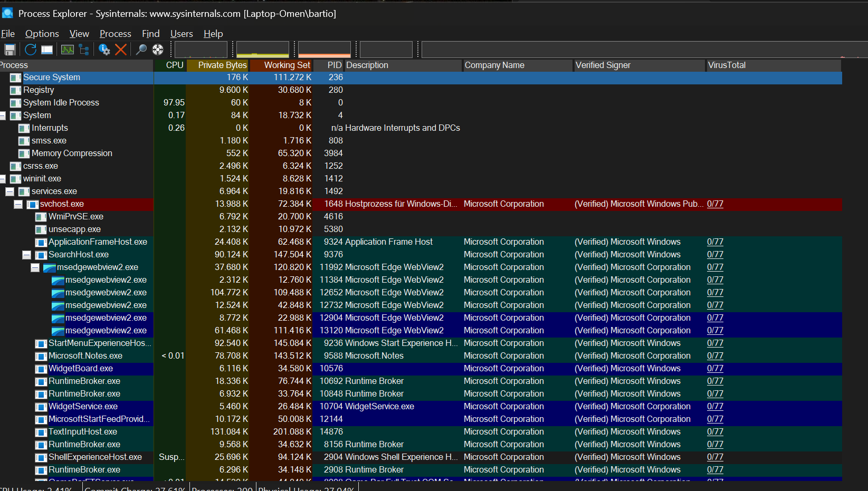Sort by the VirusTotal column header
868x491 pixels.
(774, 65)
